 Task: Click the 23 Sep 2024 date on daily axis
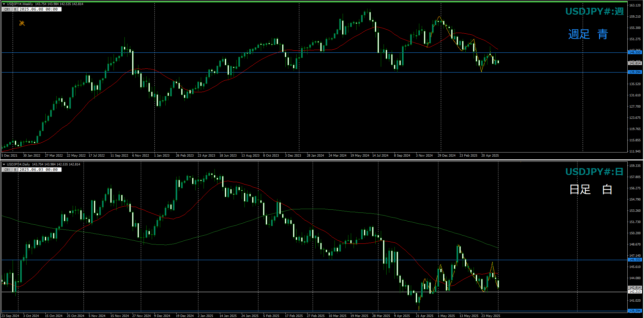coord(10,316)
